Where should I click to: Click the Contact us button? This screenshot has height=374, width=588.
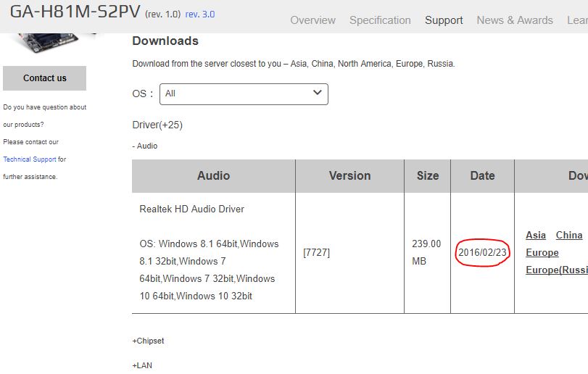coord(45,78)
